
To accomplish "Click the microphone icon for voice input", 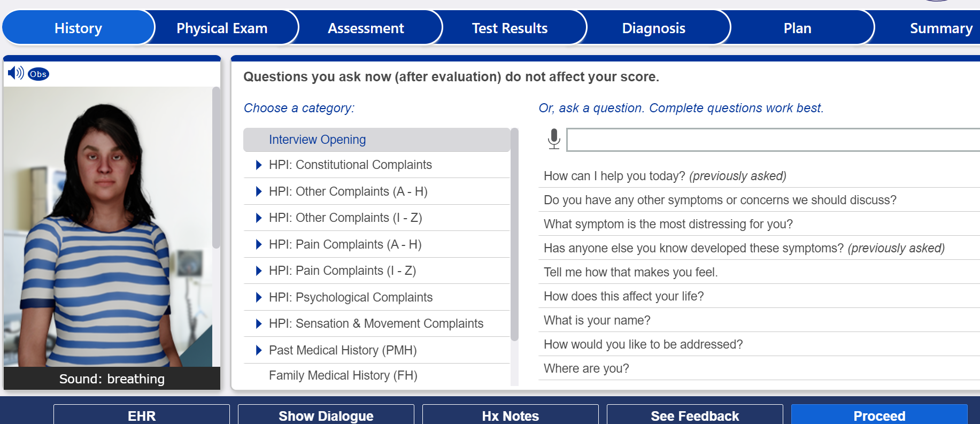I will coord(553,140).
